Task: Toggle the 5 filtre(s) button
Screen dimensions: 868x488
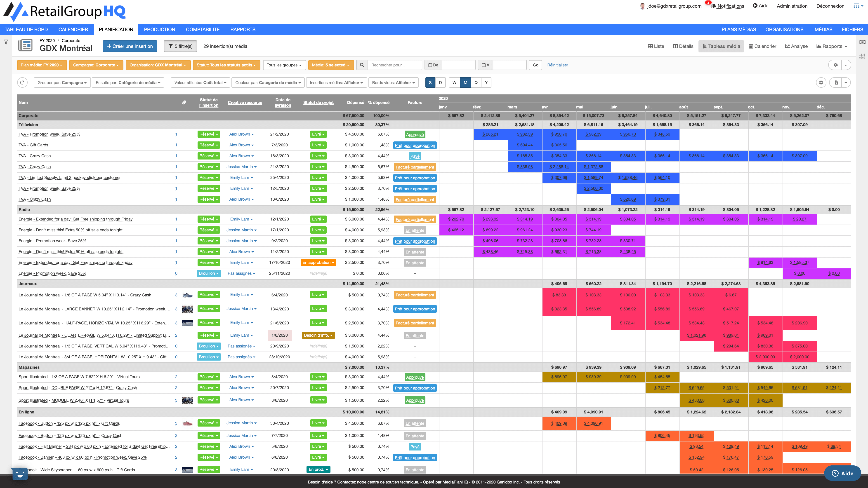Action: click(x=180, y=46)
